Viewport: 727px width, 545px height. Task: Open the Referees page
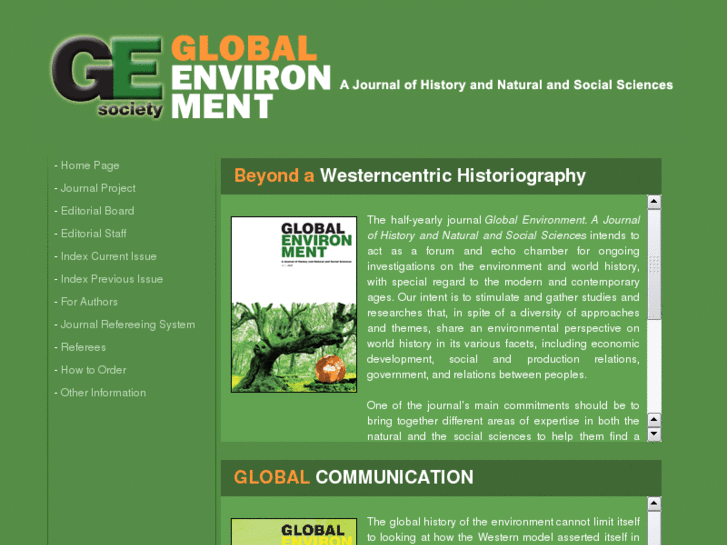click(83, 347)
